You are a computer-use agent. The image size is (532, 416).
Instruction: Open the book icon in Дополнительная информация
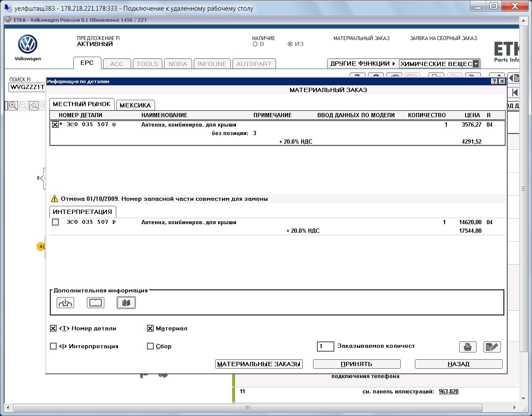[126, 303]
